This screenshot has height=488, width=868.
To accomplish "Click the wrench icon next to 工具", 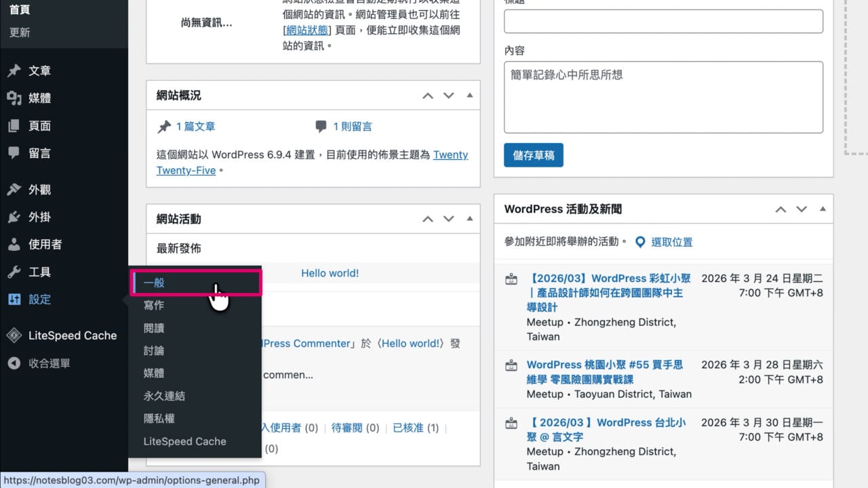I will 14,272.
